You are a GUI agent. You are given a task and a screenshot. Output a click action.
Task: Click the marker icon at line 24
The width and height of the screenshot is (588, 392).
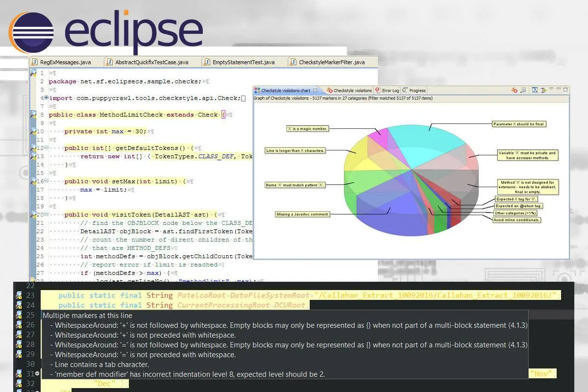pos(19,305)
